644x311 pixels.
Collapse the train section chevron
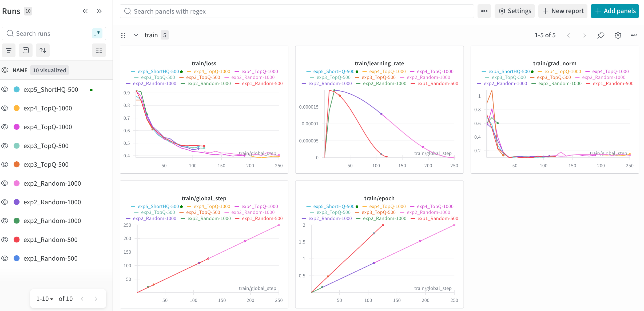(136, 35)
